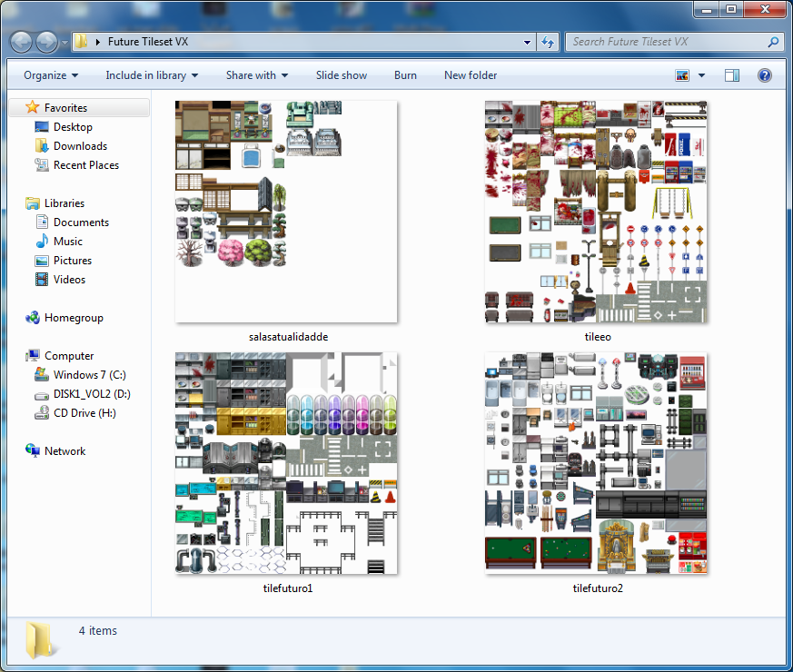Click the Documents library icon
Image resolution: width=793 pixels, height=672 pixels.
42,222
